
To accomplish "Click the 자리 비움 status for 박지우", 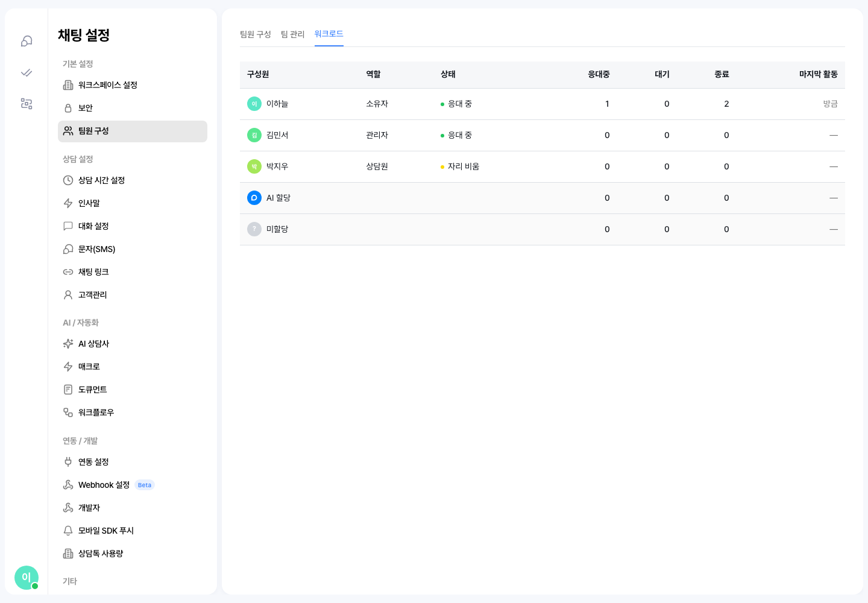I will [x=460, y=166].
